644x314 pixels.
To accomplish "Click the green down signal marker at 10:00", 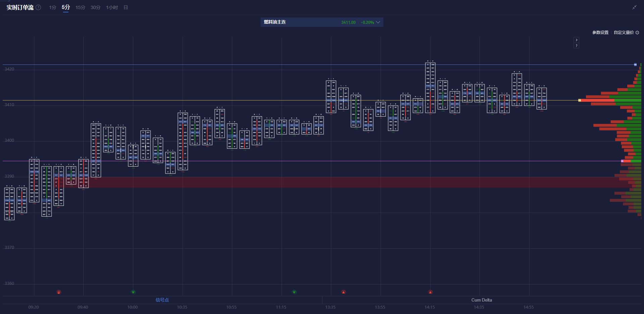I will tap(133, 292).
